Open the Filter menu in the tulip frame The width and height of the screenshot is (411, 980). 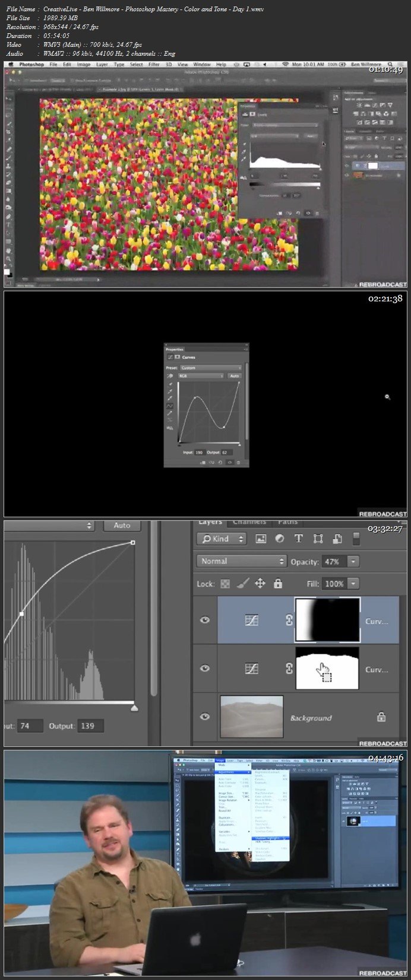[154, 64]
